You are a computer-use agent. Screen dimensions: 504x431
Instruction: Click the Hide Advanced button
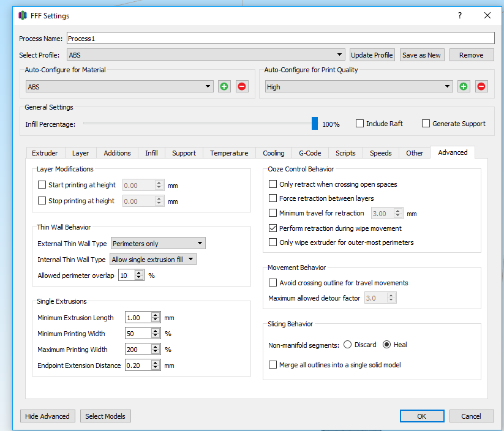coord(47,416)
